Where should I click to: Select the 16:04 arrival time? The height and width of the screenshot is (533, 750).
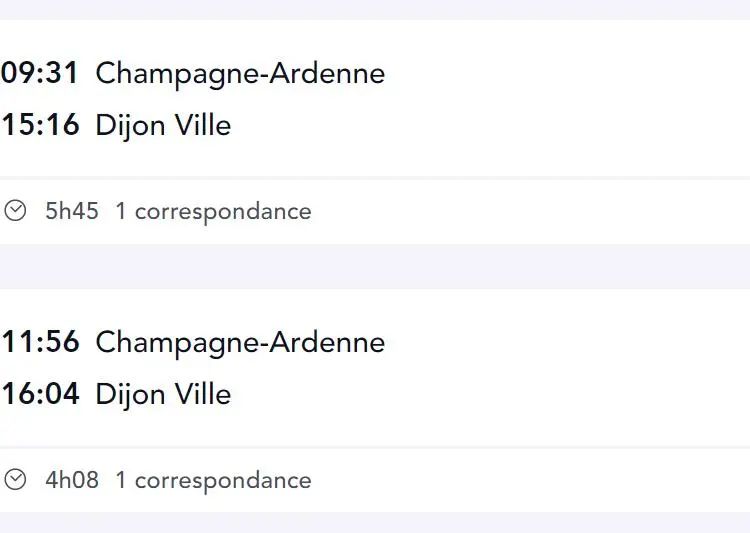(x=40, y=394)
